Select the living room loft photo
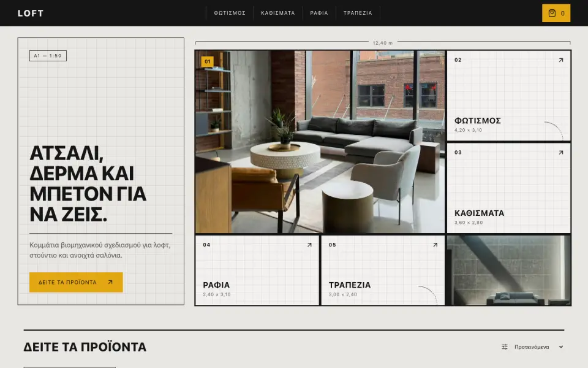This screenshot has height=368, width=588. 320,142
